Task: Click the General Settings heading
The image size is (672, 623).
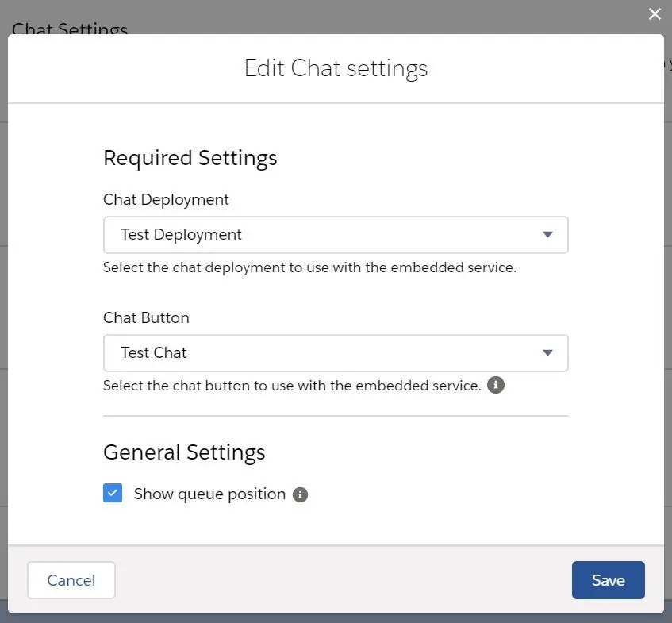Action: click(184, 452)
